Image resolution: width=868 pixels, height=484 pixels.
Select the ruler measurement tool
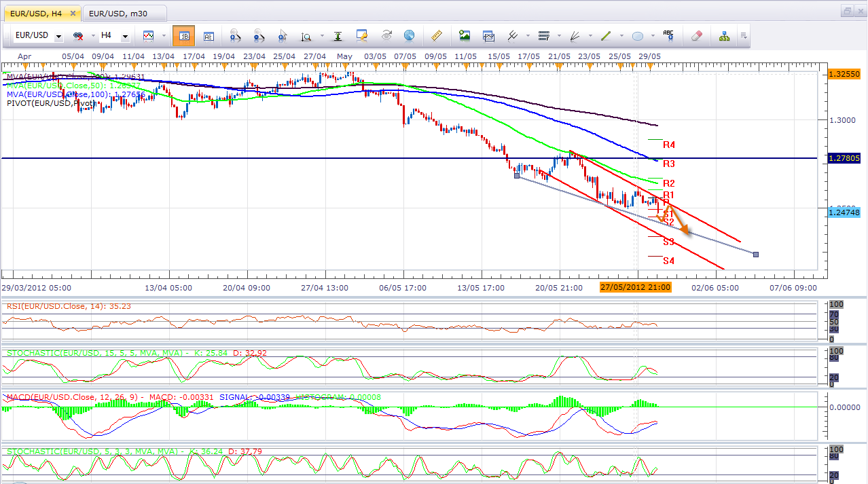tap(437, 35)
